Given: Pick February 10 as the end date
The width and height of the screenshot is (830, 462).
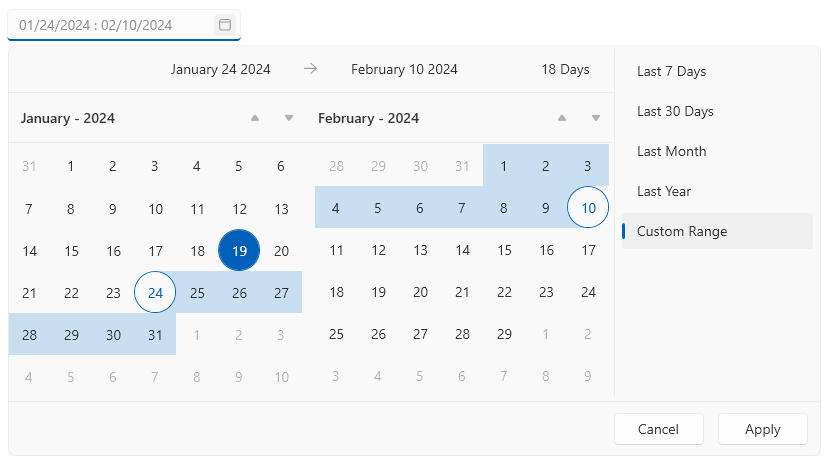Looking at the screenshot, I should point(588,208).
